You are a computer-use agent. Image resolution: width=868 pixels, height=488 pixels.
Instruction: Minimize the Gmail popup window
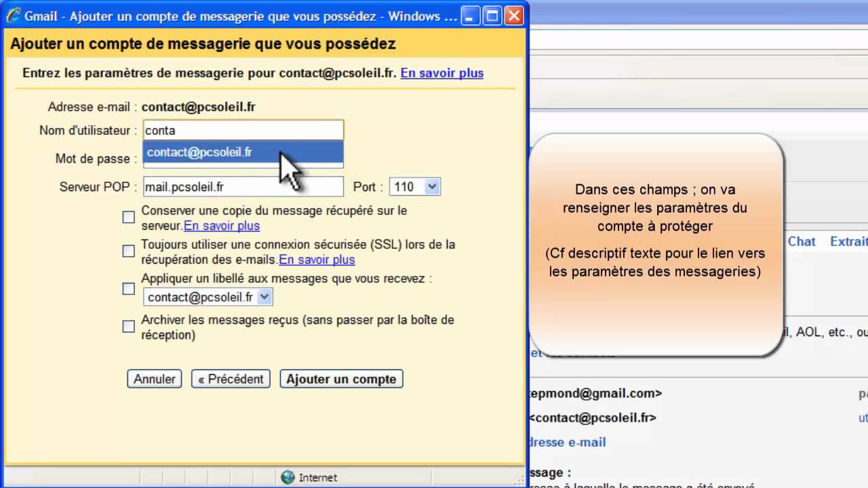pos(471,16)
